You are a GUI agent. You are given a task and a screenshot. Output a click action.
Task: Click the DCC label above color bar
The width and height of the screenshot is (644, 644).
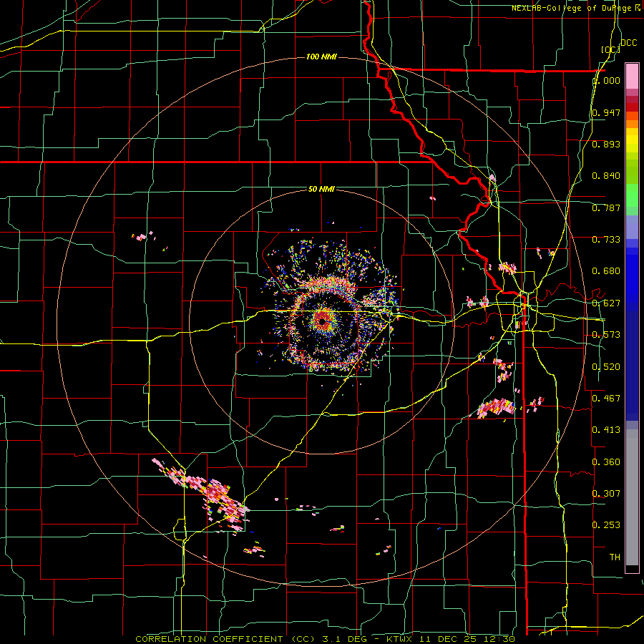(629, 43)
